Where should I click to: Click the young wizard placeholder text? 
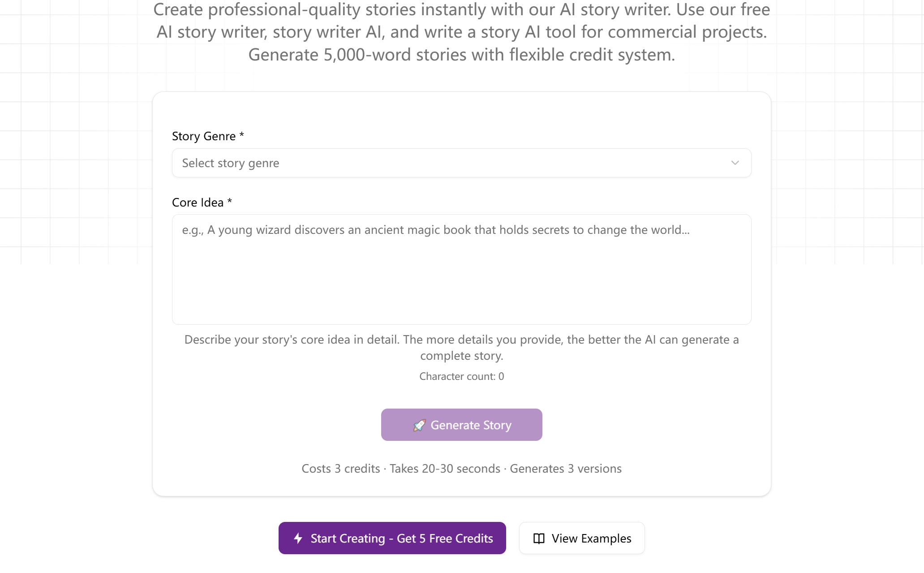click(435, 230)
